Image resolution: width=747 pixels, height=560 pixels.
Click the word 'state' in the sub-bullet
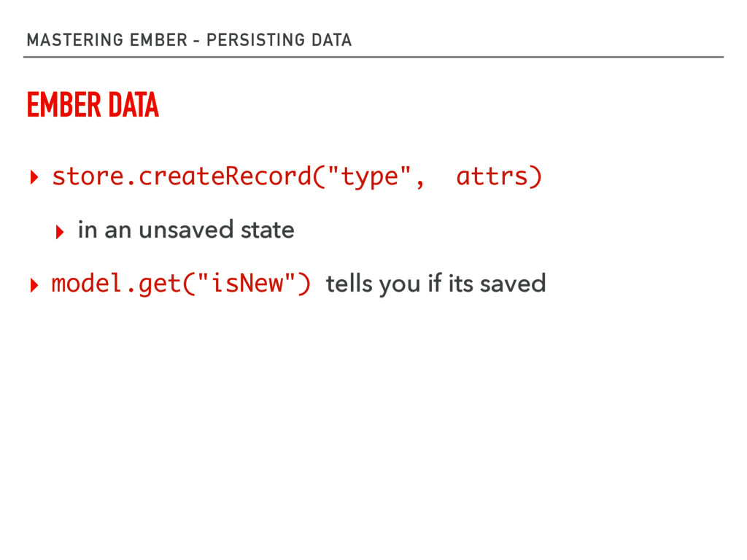pyautogui.click(x=268, y=230)
